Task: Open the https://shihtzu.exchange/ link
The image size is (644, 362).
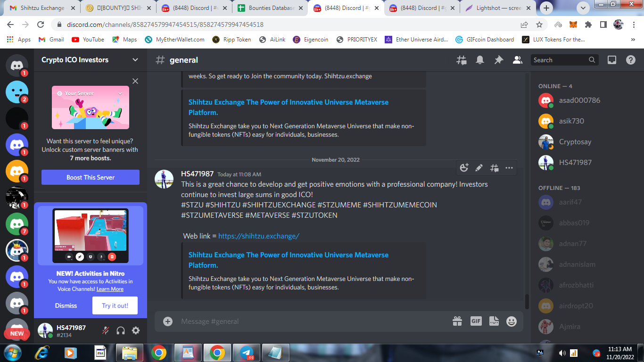Action: 259,236
